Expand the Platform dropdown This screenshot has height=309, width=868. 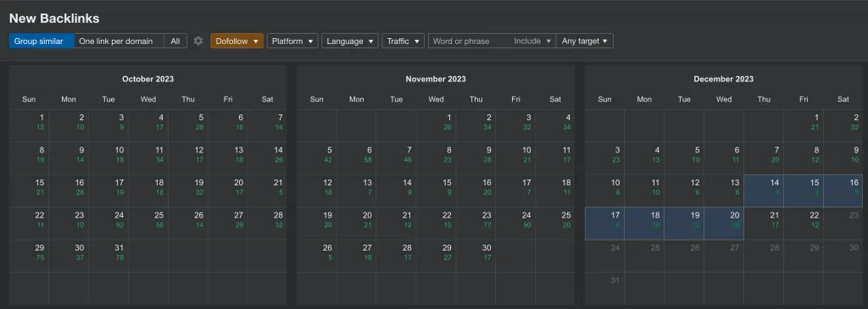(292, 41)
